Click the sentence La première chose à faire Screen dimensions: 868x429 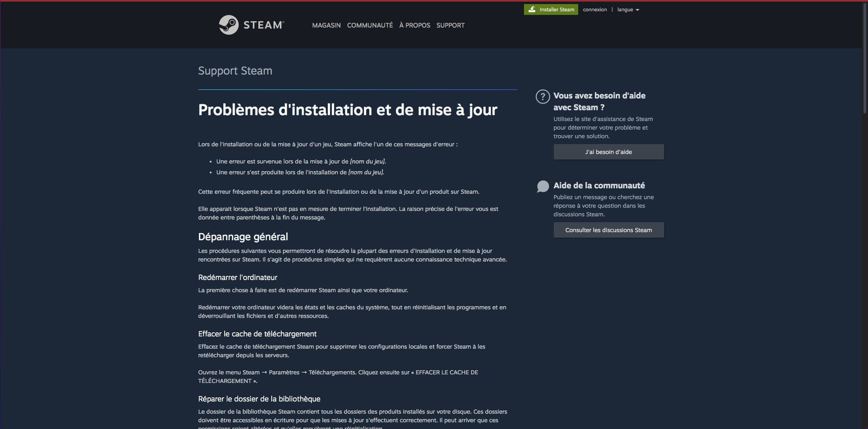tap(303, 290)
